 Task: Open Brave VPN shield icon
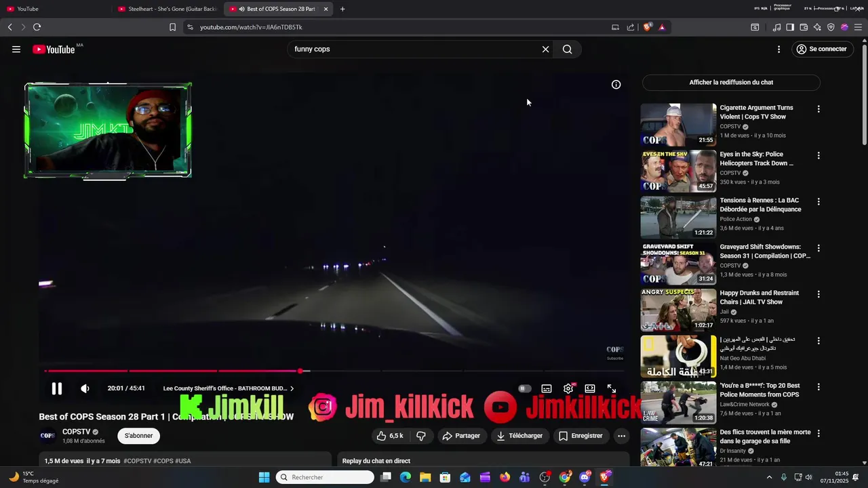click(831, 27)
